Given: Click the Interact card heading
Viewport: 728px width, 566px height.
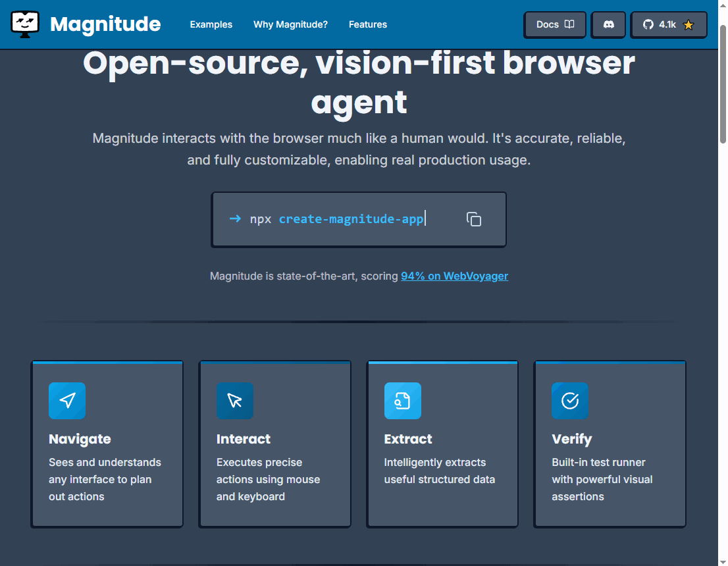Looking at the screenshot, I should (x=244, y=439).
